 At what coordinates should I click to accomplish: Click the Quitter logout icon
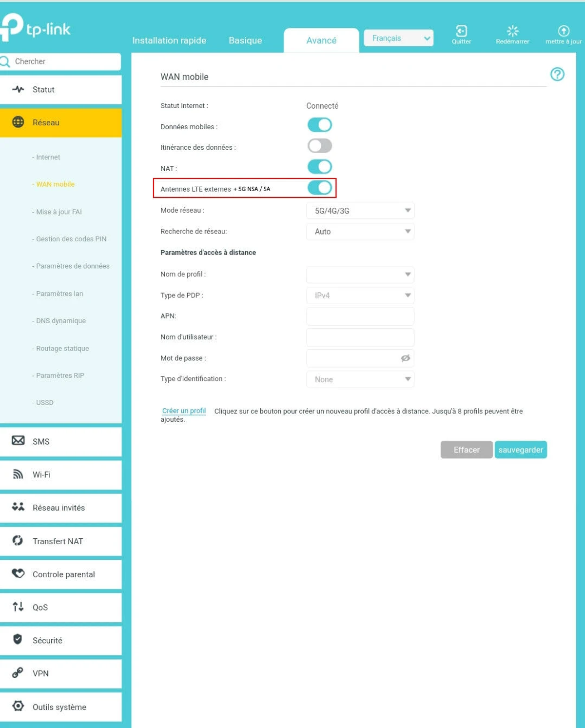[x=461, y=31]
